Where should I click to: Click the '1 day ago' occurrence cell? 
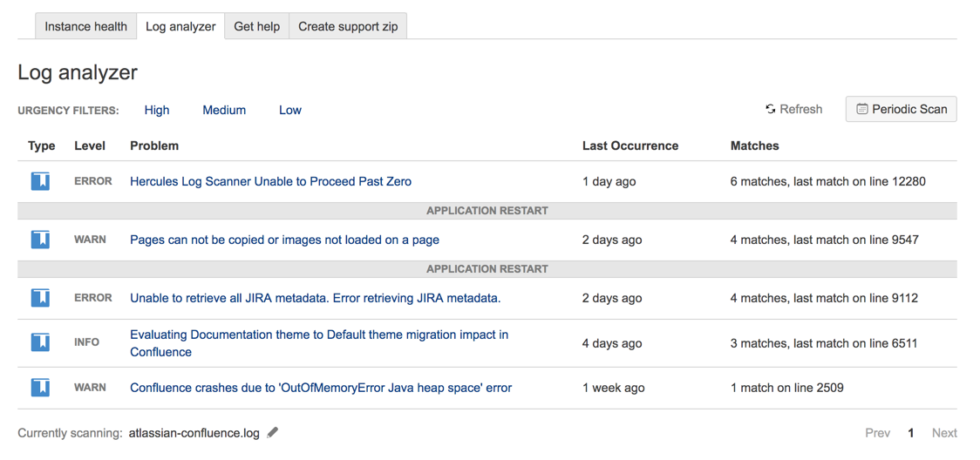609,181
